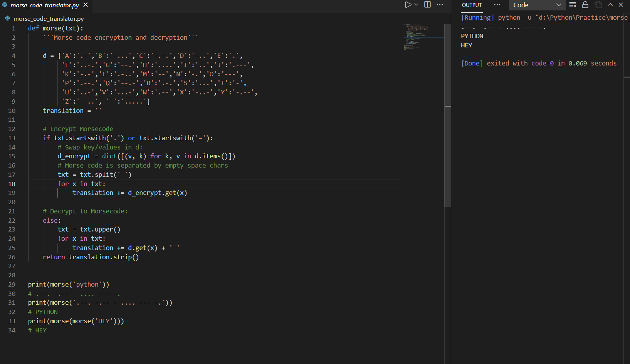The image size is (630, 364).
Task: Click 'HEY' result in the output panel
Action: pos(467,45)
